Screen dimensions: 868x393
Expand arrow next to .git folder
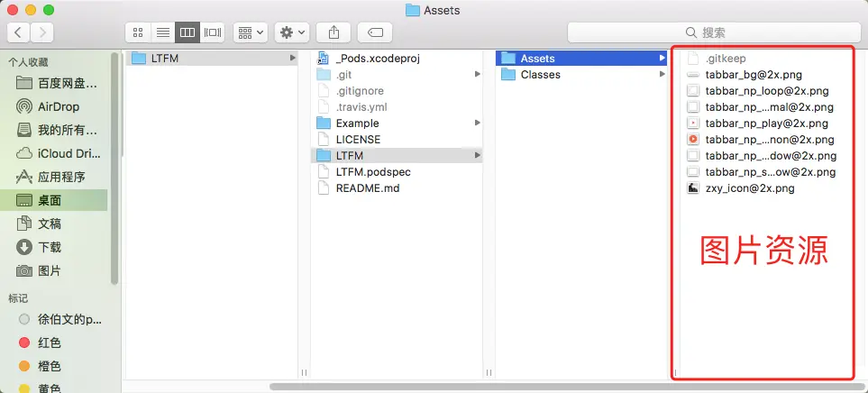477,74
